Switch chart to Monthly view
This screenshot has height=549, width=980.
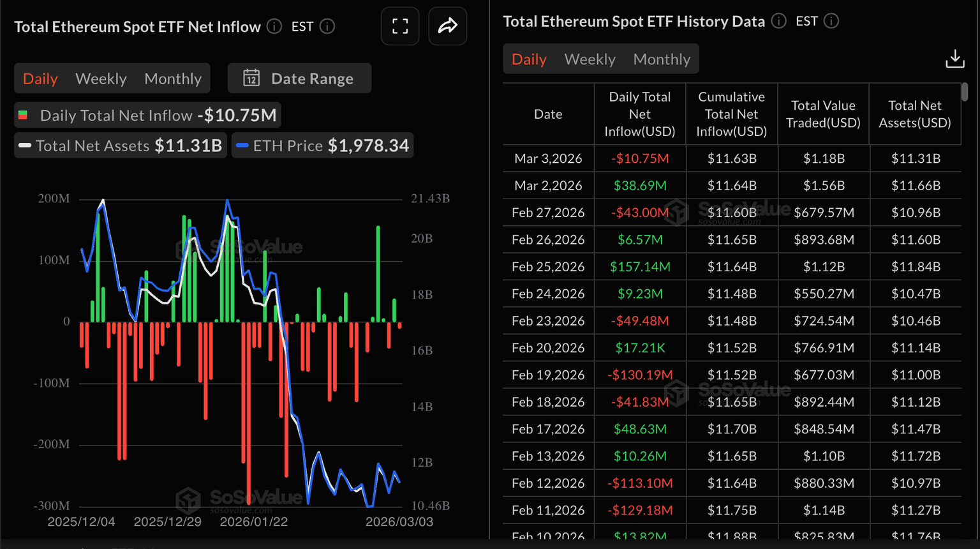tap(173, 79)
